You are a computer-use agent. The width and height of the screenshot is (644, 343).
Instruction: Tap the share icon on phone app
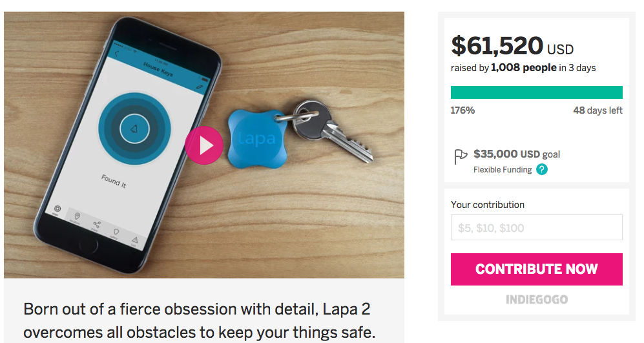click(x=96, y=224)
